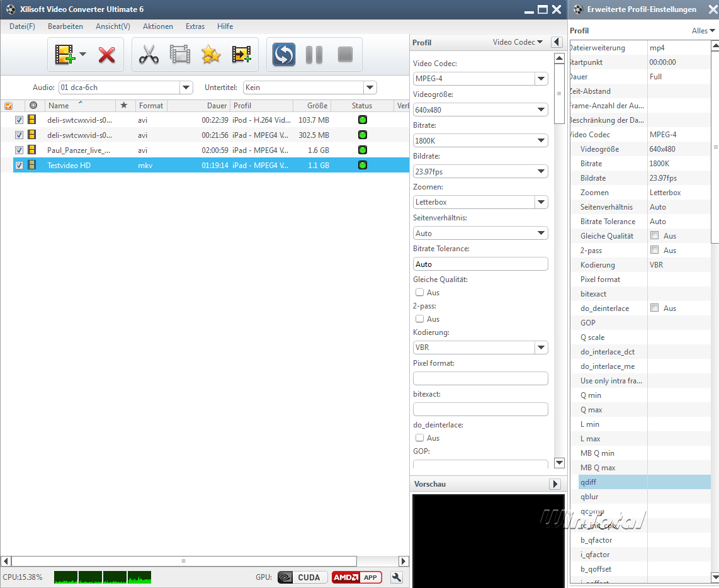Viewport: 719px width, 588px height.
Task: Uncheck the Testvideo HD checkbox
Action: click(x=19, y=165)
